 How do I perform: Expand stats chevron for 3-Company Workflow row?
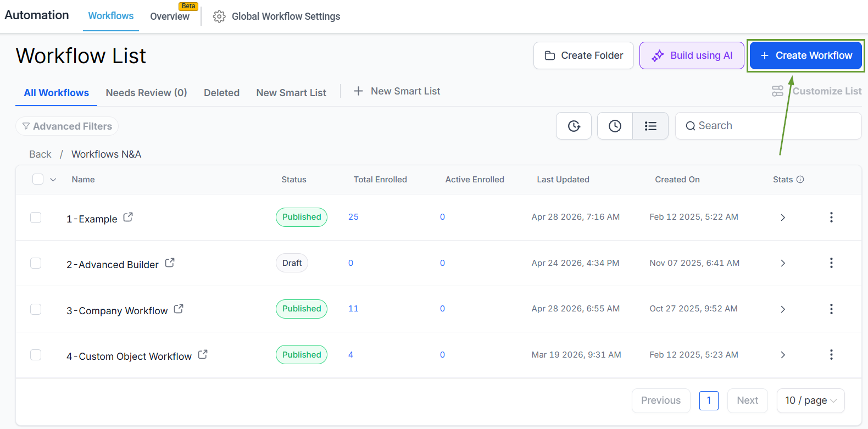[783, 309]
